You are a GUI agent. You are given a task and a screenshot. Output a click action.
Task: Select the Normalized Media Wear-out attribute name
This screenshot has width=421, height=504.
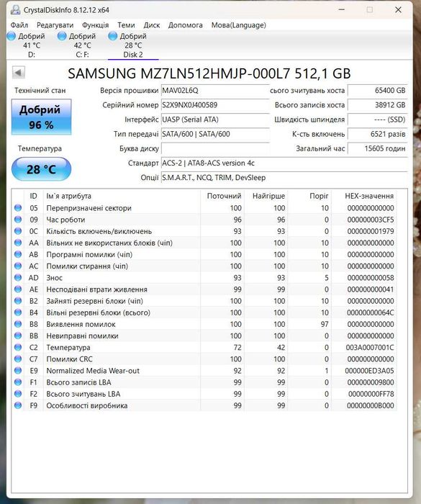(x=93, y=371)
